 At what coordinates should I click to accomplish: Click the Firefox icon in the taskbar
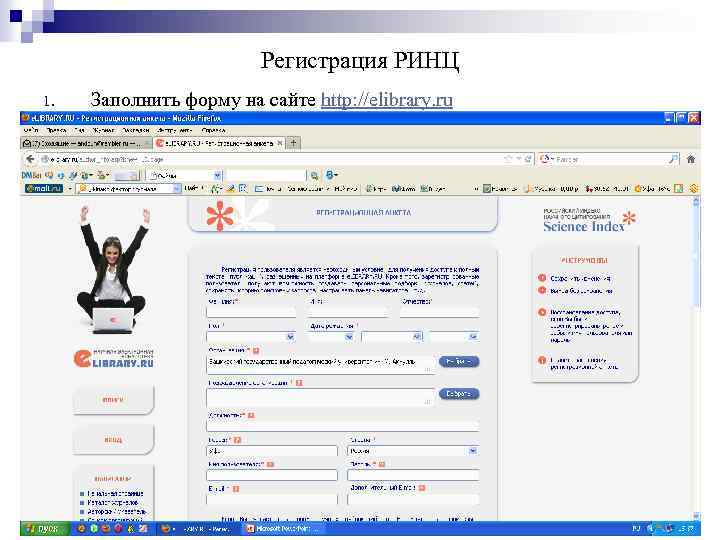166,529
